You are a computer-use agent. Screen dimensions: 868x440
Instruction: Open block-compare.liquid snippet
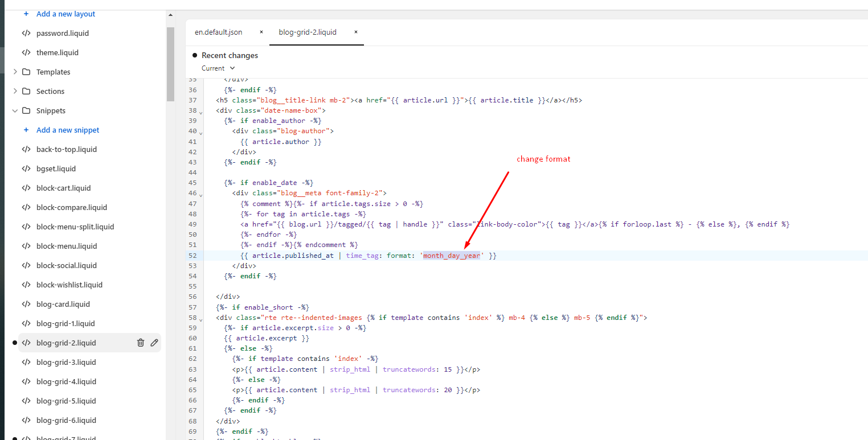pos(72,207)
